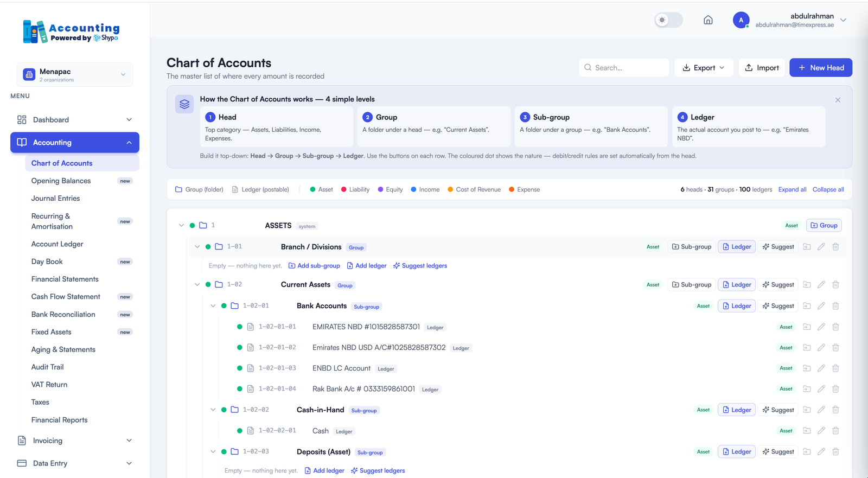The width and height of the screenshot is (868, 478).
Task: Delete Cash ledger with trash icon
Action: [x=836, y=431]
